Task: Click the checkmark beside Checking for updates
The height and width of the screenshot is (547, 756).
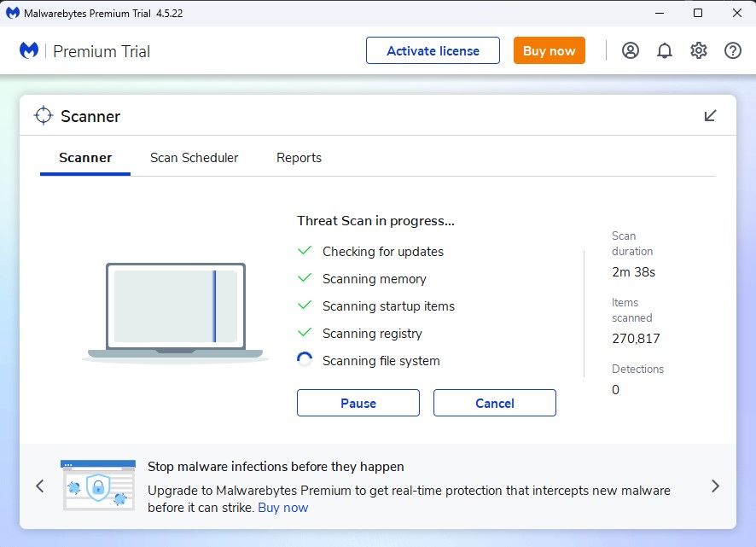Action: pos(305,250)
